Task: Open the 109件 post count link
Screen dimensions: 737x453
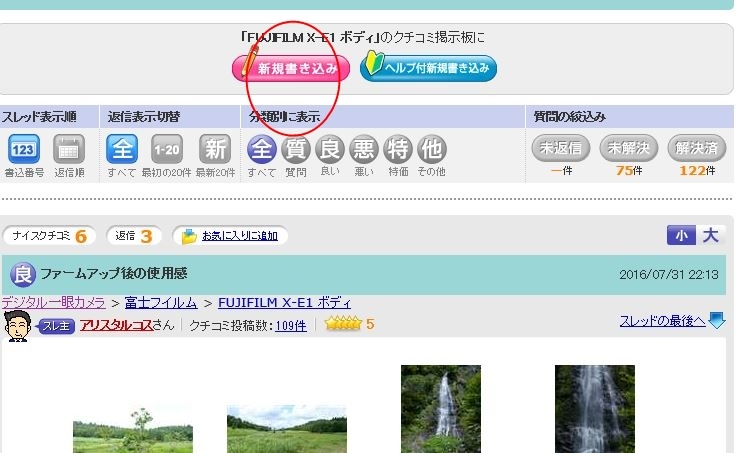Action: (x=291, y=325)
